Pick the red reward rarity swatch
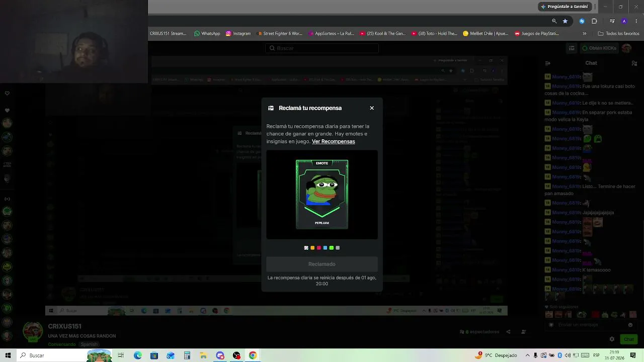Screen dimensions: 644x362 (x=319, y=248)
